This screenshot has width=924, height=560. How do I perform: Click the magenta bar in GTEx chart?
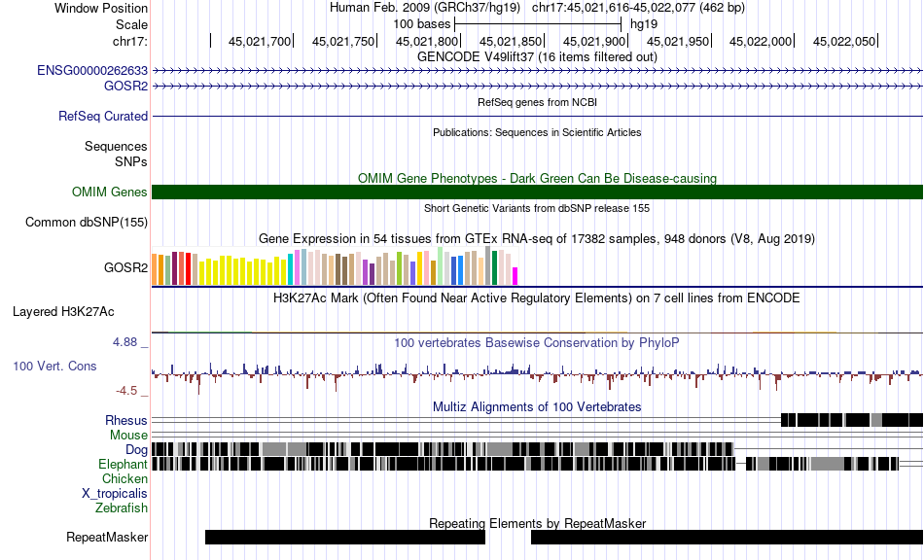pos(515,276)
